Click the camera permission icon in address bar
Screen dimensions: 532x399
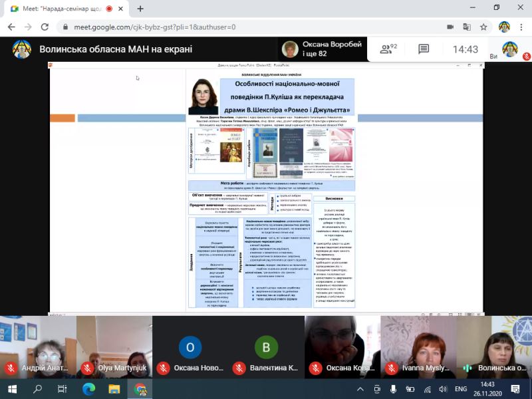(x=450, y=27)
